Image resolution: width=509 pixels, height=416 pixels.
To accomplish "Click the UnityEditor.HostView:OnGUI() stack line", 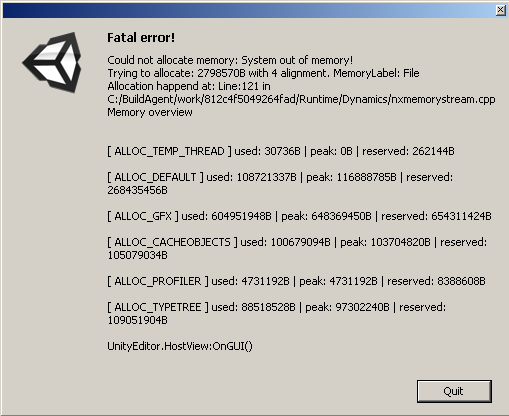I will (180, 346).
